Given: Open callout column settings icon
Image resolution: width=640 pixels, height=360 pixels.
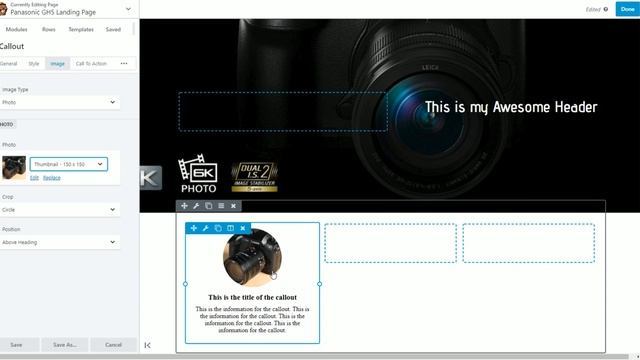Looking at the screenshot, I should [x=231, y=228].
